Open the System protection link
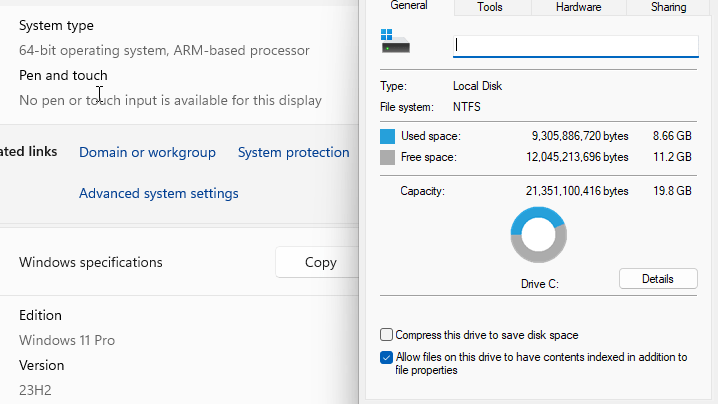 pos(293,152)
